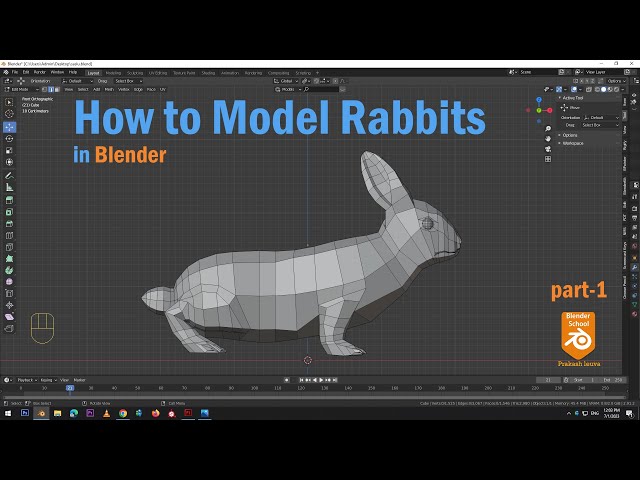Open the Global transform orientation dropdown
Viewport: 640px width, 480px height.
pos(286,81)
